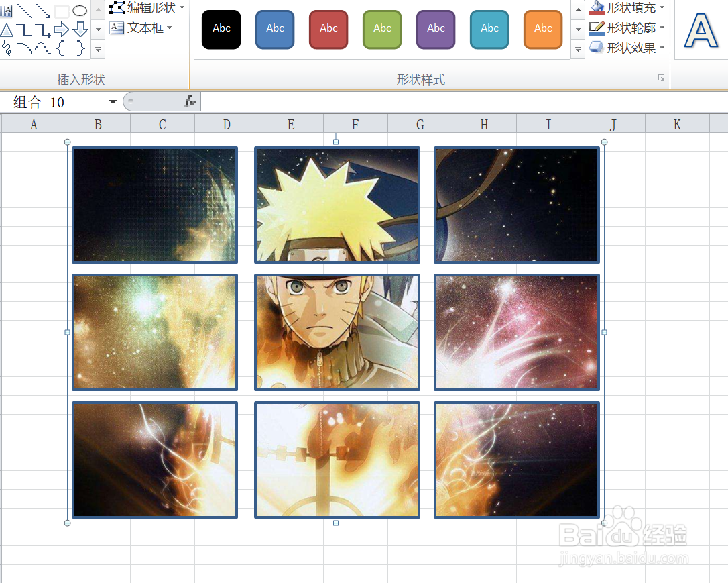
Task: Apply the blue Abc shape style
Action: (x=275, y=30)
